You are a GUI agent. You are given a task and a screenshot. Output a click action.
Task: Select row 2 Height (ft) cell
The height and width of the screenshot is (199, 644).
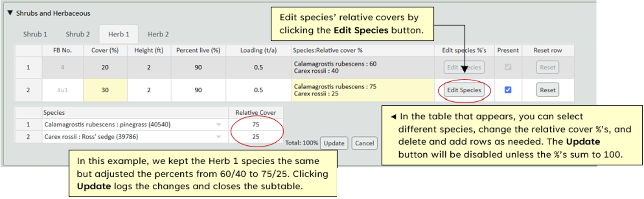pos(149,90)
